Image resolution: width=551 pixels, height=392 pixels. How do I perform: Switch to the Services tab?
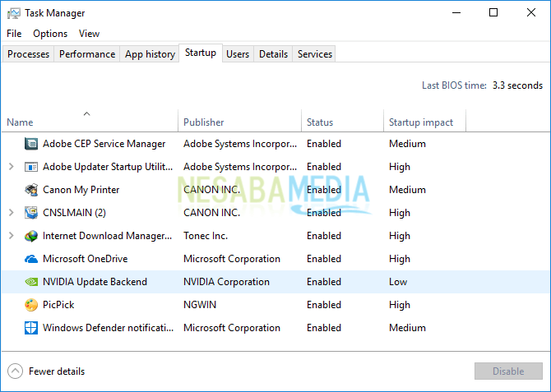[x=315, y=54]
